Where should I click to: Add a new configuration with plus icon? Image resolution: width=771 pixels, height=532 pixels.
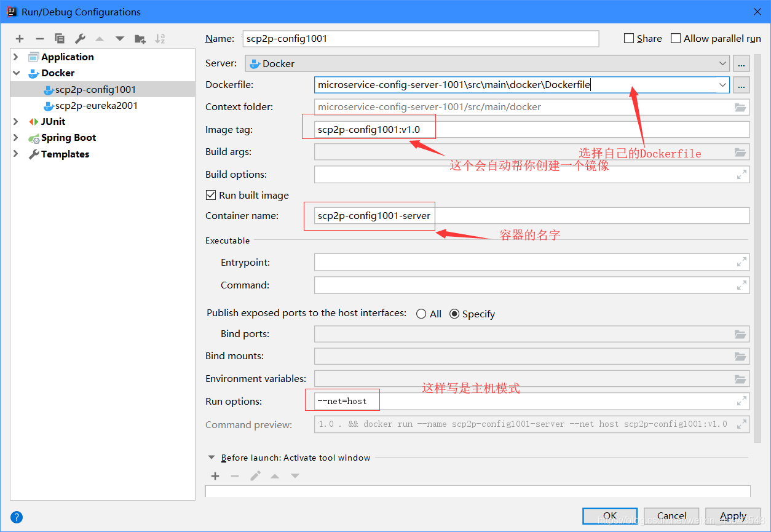point(20,39)
